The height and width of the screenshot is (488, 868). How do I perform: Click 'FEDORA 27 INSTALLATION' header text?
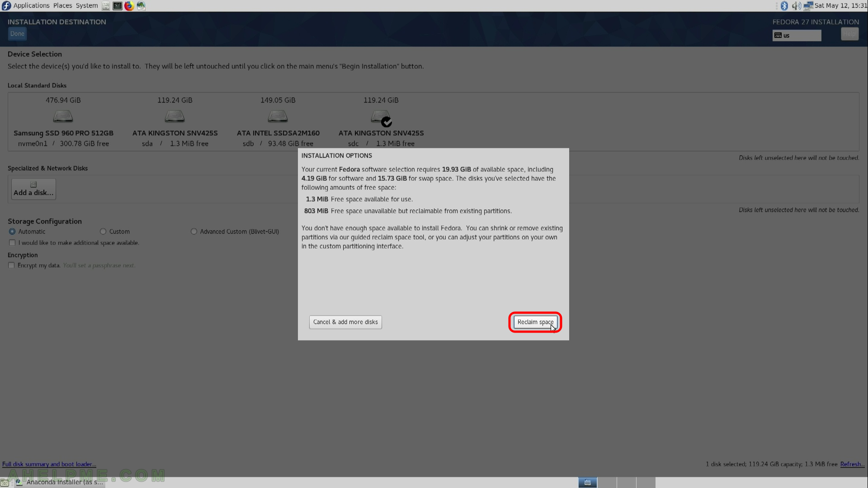tap(816, 22)
